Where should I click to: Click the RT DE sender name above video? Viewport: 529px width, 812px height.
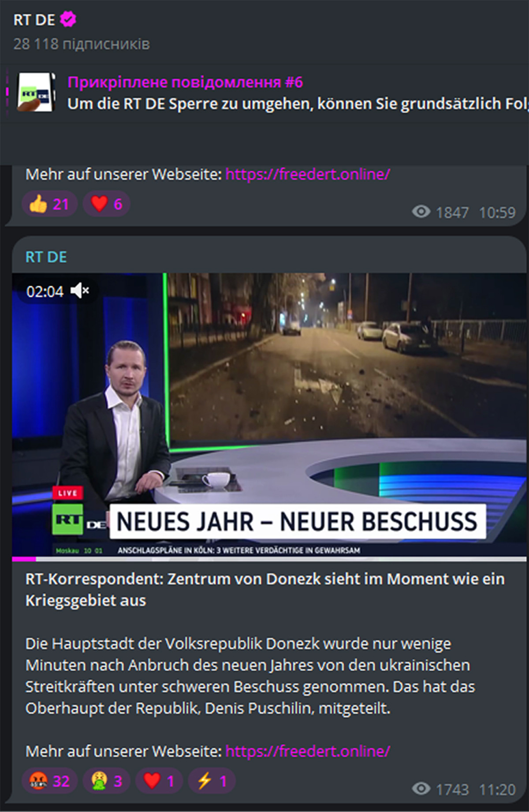46,257
